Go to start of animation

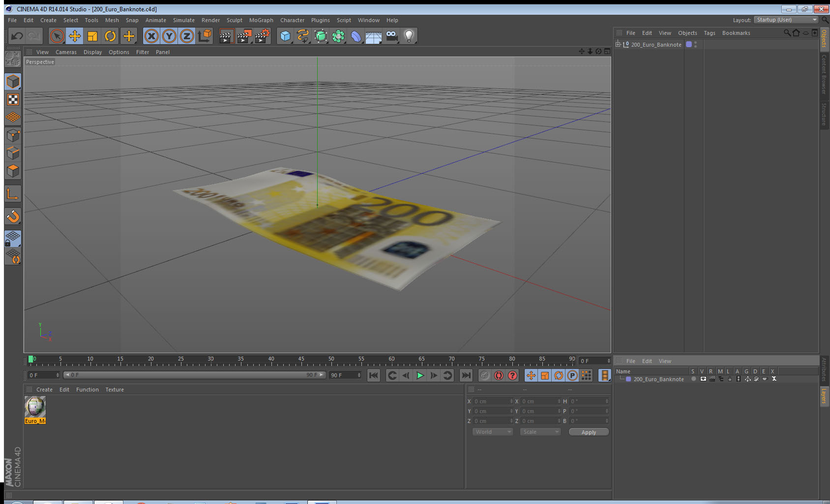(x=374, y=375)
